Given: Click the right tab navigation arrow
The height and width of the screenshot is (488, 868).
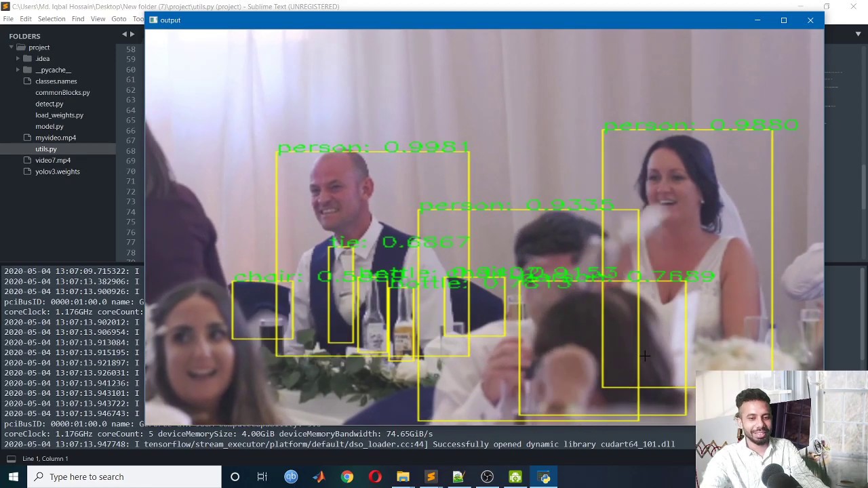Looking at the screenshot, I should coord(132,34).
